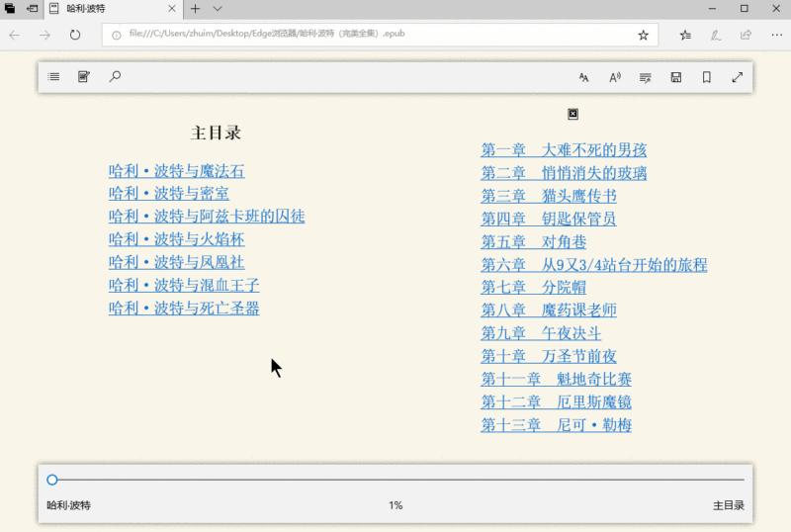
Task: Click the 主目录 heading text
Action: (x=216, y=133)
